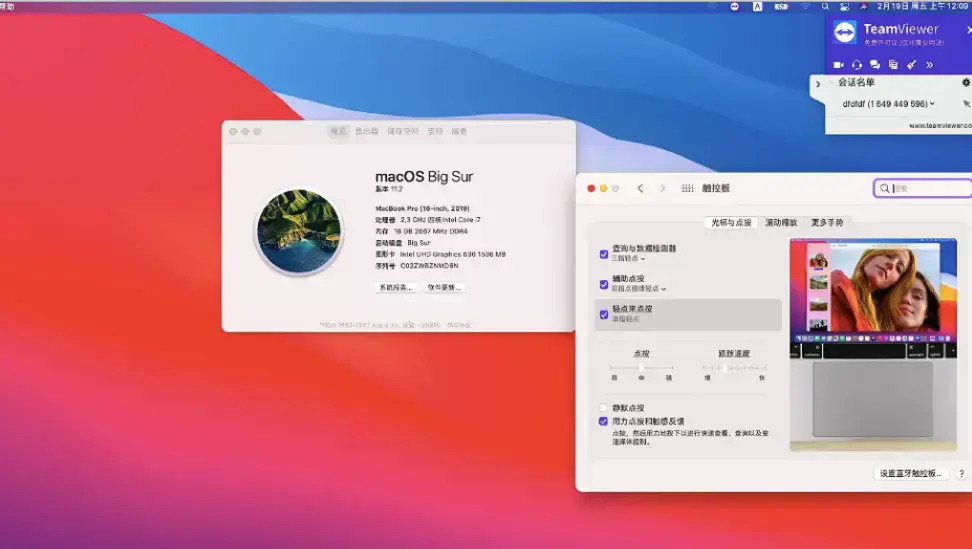Click the TeamViewer logo
The width and height of the screenshot is (972, 549).
pos(844,32)
